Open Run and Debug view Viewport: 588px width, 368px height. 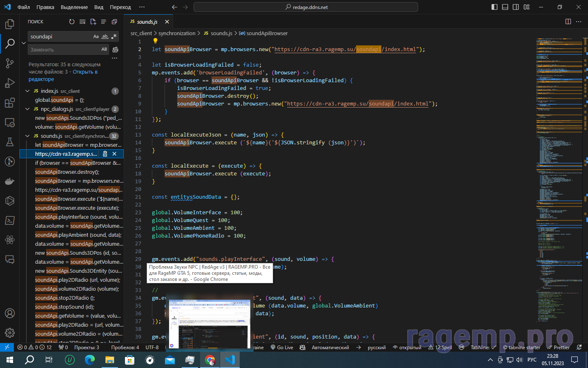point(10,83)
